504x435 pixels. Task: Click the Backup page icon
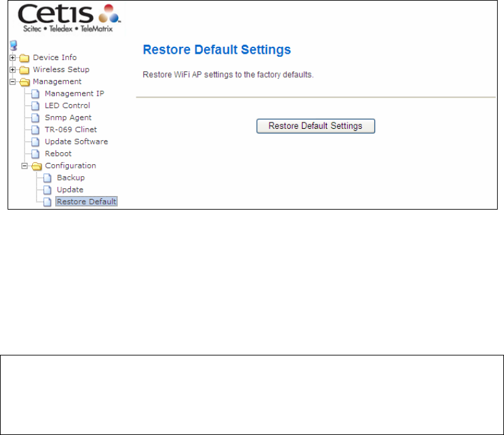47,178
